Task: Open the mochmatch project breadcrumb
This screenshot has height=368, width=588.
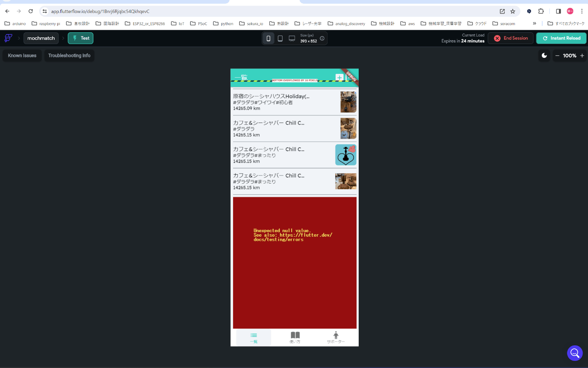Action: (41, 38)
